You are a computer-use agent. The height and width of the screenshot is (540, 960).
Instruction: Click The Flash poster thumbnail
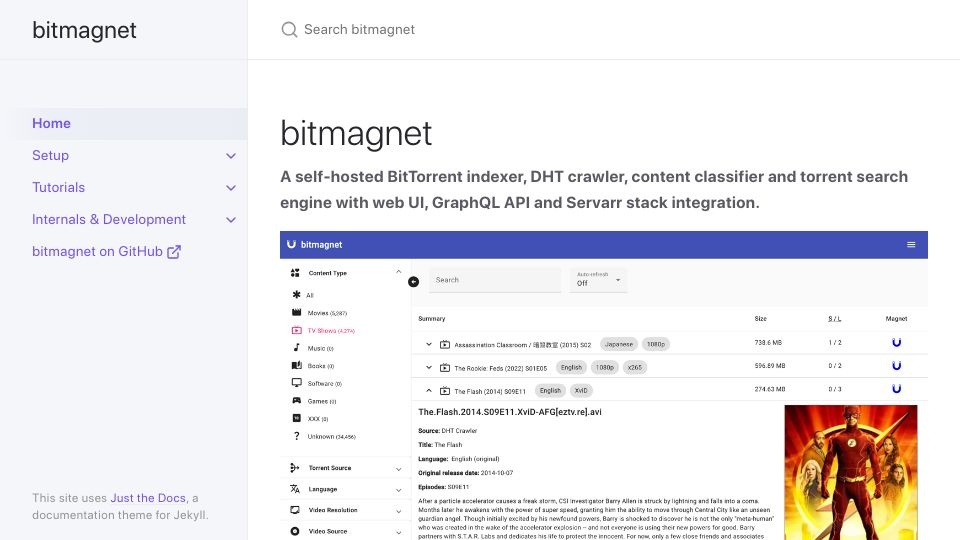pos(851,472)
